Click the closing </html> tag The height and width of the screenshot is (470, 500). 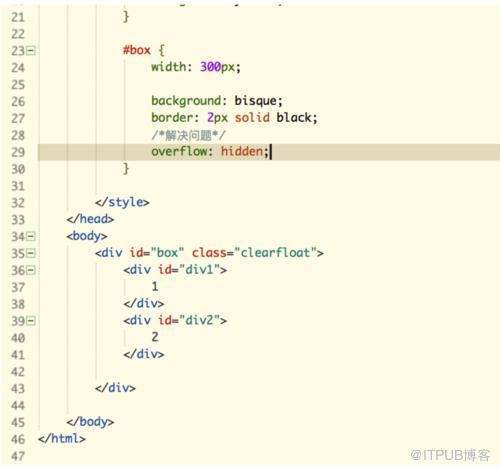62,438
